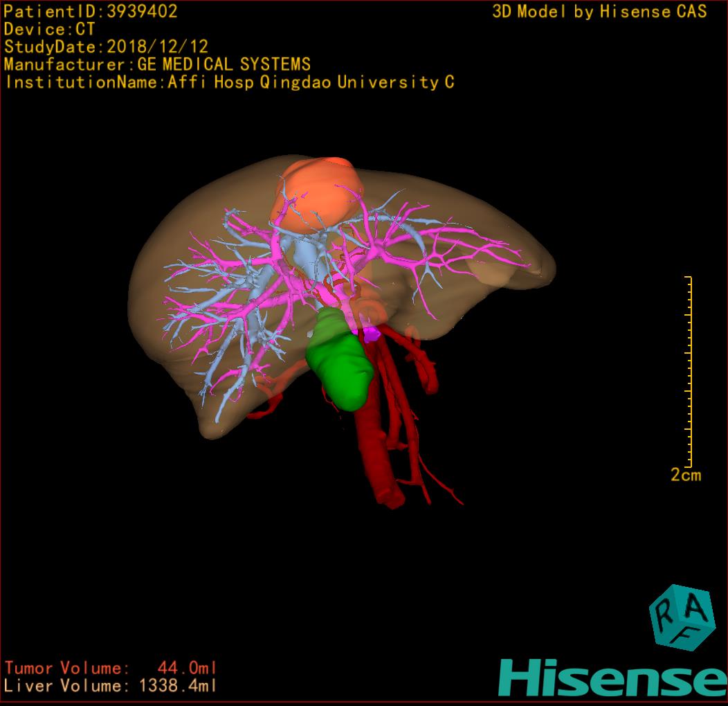Click the StudyDate 2018/12/12 text

[x=106, y=47]
